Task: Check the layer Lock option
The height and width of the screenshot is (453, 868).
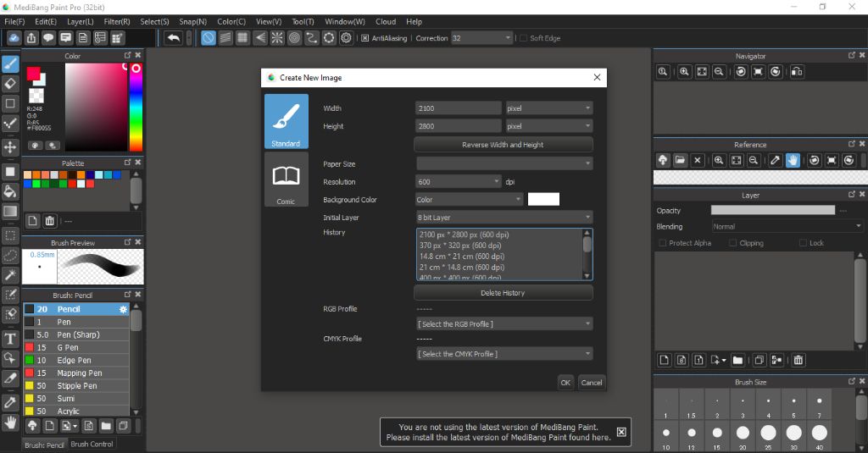Action: pyautogui.click(x=804, y=243)
